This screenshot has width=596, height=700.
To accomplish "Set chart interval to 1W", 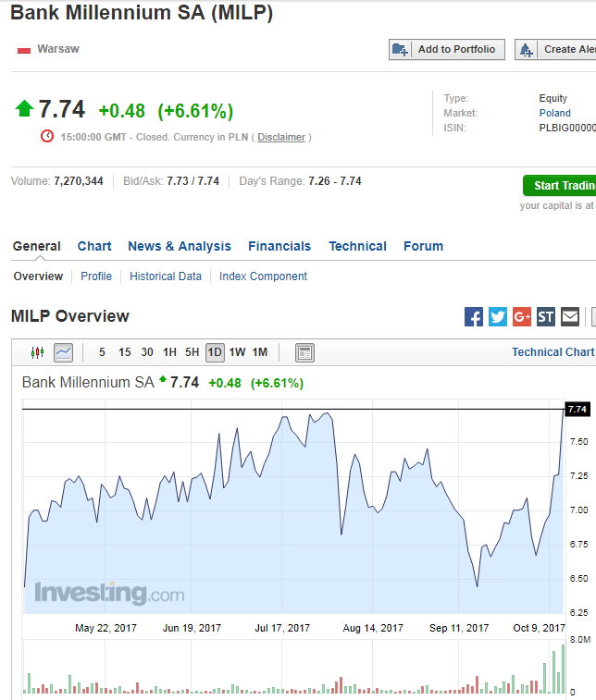I will 237,352.
